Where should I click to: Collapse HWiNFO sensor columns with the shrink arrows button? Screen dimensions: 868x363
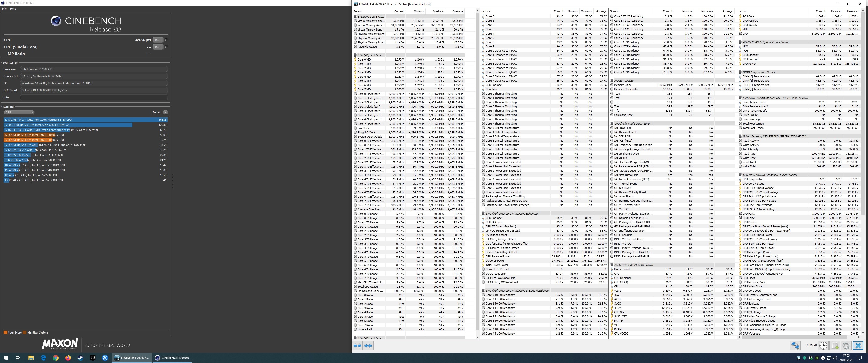coord(368,346)
